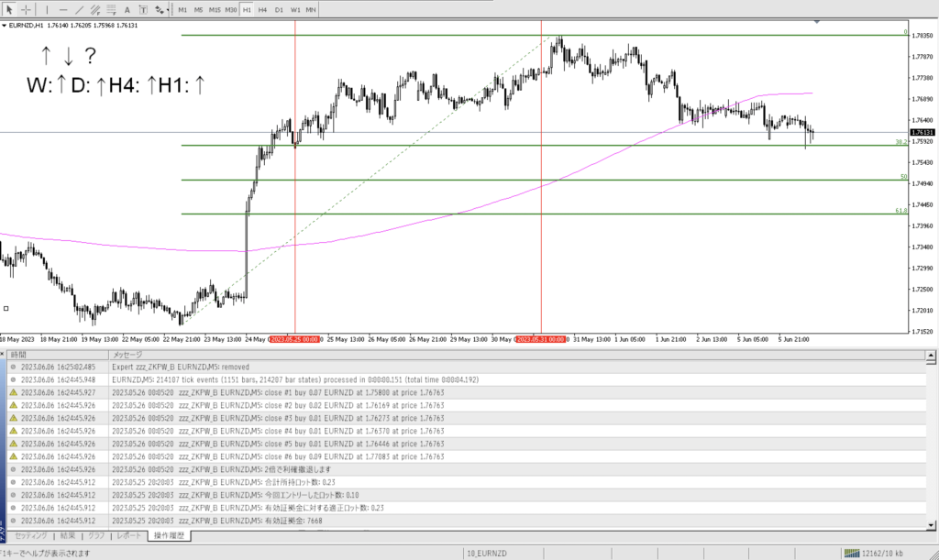The height and width of the screenshot is (560, 939).
Task: Activate the crosshair tool
Action: (x=27, y=9)
